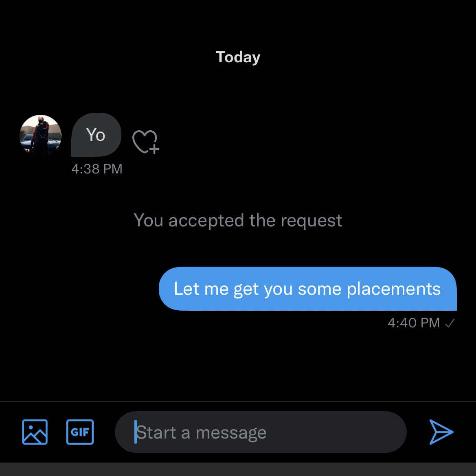Select the "Let me get you some placements" bubble
The image size is (476, 476).
307,289
